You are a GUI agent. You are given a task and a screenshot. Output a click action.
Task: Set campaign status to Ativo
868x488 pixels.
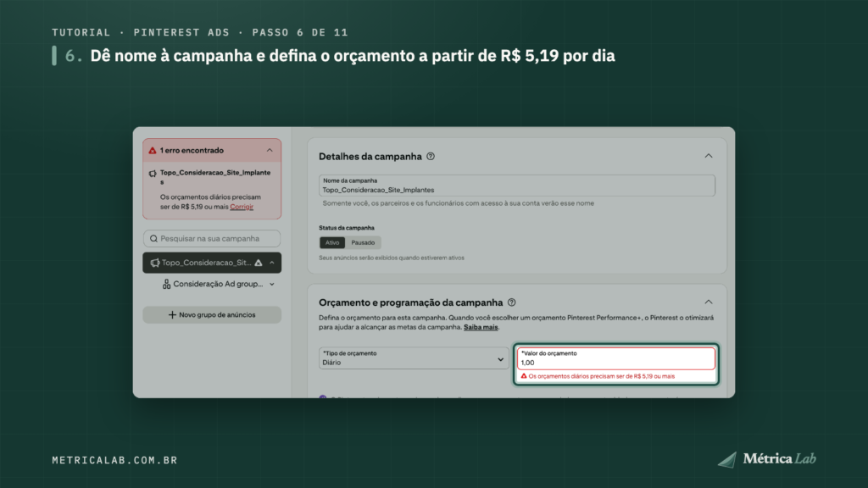(x=332, y=242)
